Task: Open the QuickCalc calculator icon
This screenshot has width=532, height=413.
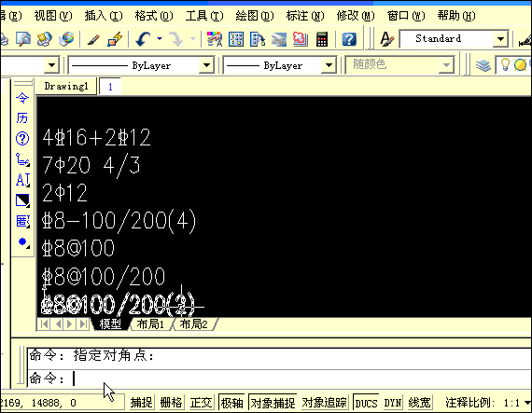Action: [322, 39]
